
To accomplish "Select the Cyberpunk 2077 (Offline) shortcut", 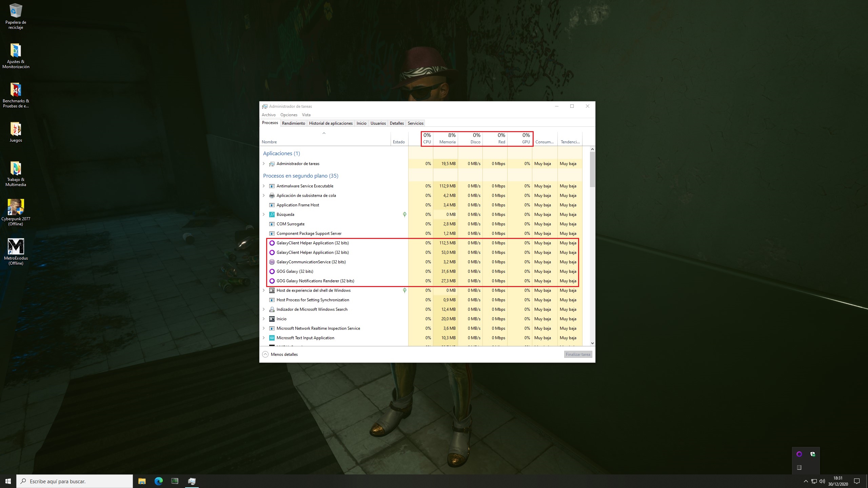I will [16, 212].
